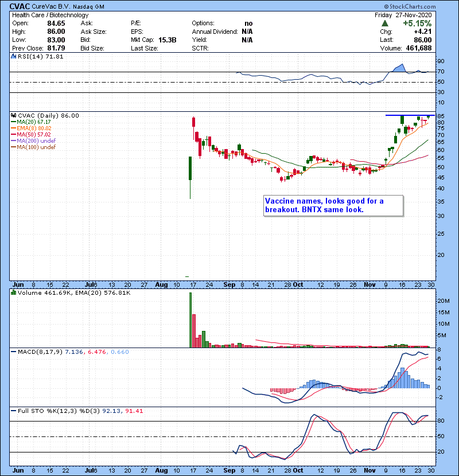Click the Annual Dividend label
459x476 pixels.
tap(215, 32)
